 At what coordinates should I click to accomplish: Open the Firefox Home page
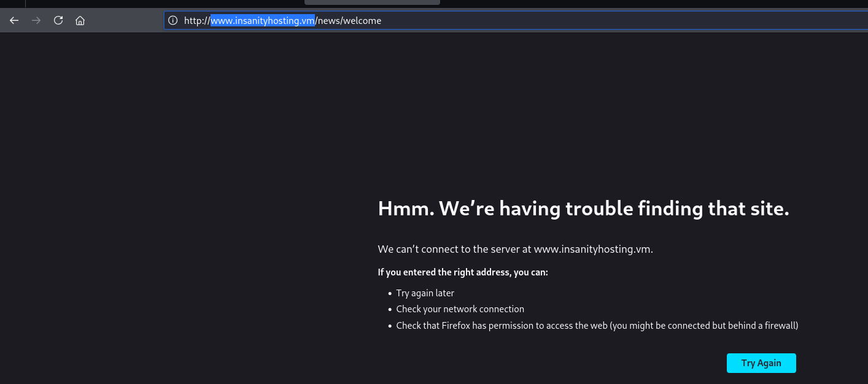80,20
